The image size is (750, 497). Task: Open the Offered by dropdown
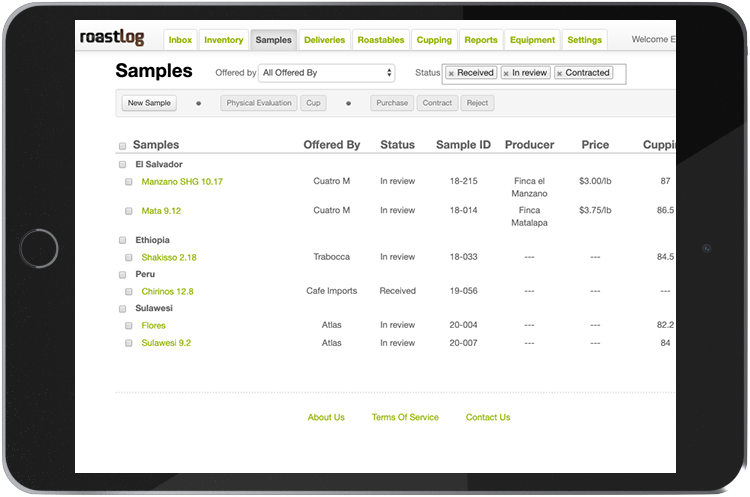click(x=327, y=73)
